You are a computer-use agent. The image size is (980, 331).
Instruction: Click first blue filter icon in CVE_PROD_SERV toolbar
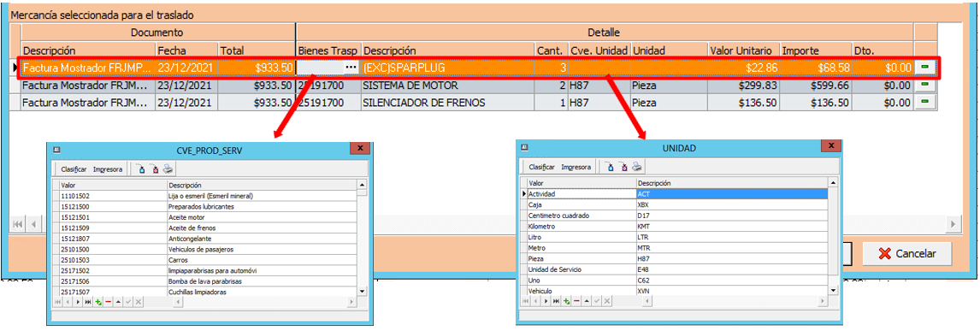click(x=141, y=169)
